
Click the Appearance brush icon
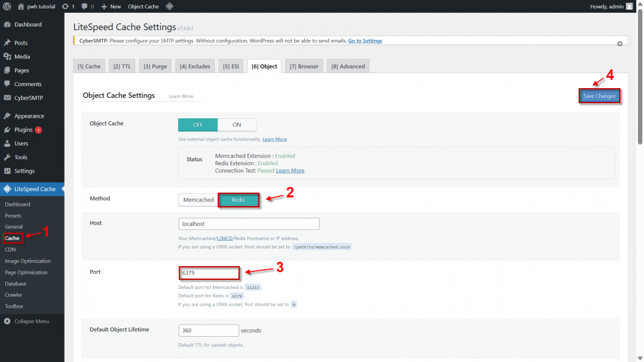click(7, 116)
